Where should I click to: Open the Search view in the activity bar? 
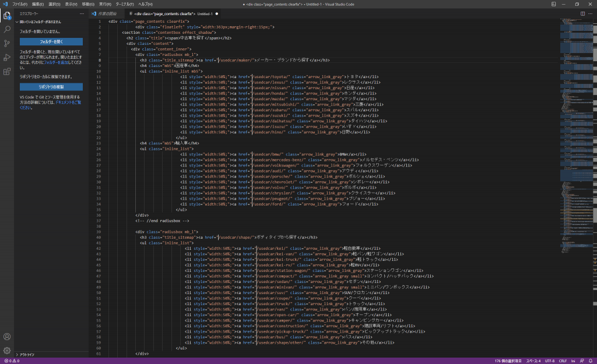point(7,29)
